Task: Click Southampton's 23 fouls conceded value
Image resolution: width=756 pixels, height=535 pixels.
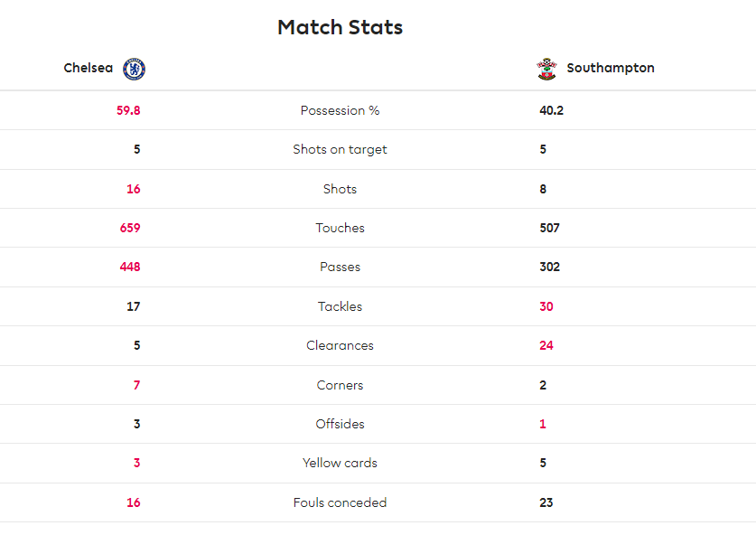Action: pyautogui.click(x=546, y=502)
